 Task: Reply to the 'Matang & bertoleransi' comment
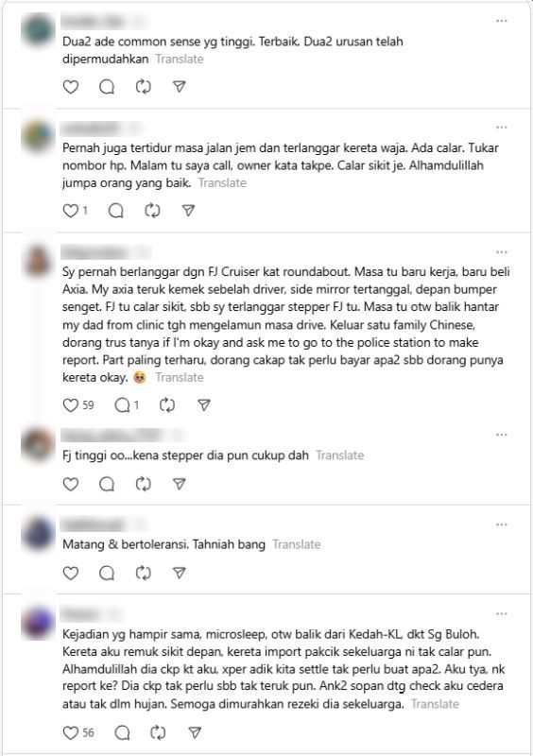107,573
